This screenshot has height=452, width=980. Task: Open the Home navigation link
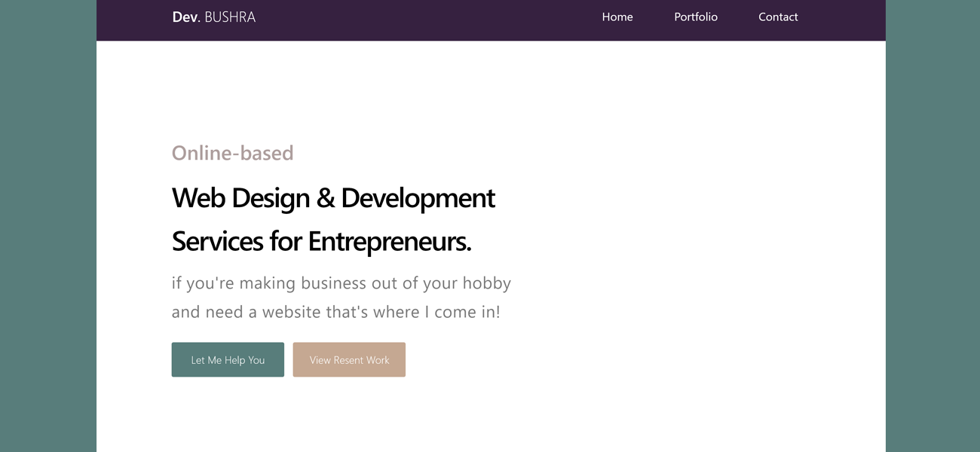pyautogui.click(x=617, y=17)
